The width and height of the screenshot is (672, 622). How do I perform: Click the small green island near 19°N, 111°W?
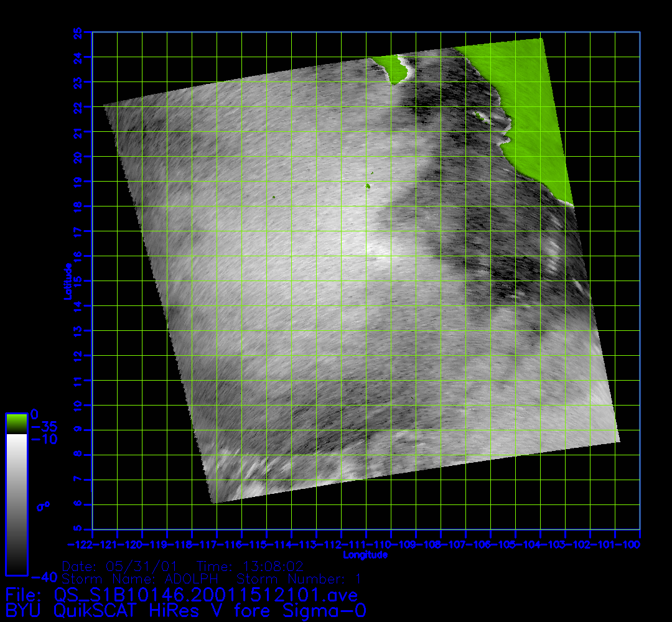[368, 185]
